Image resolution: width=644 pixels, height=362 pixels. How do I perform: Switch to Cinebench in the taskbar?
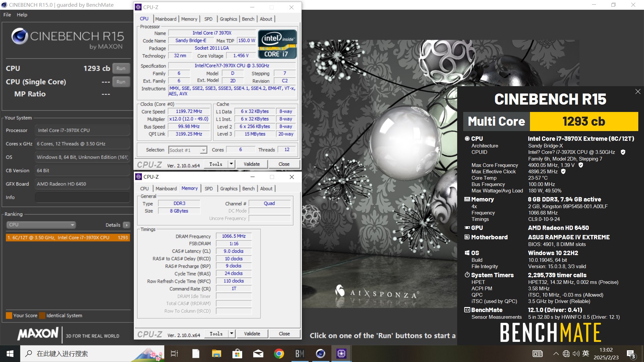(320, 354)
